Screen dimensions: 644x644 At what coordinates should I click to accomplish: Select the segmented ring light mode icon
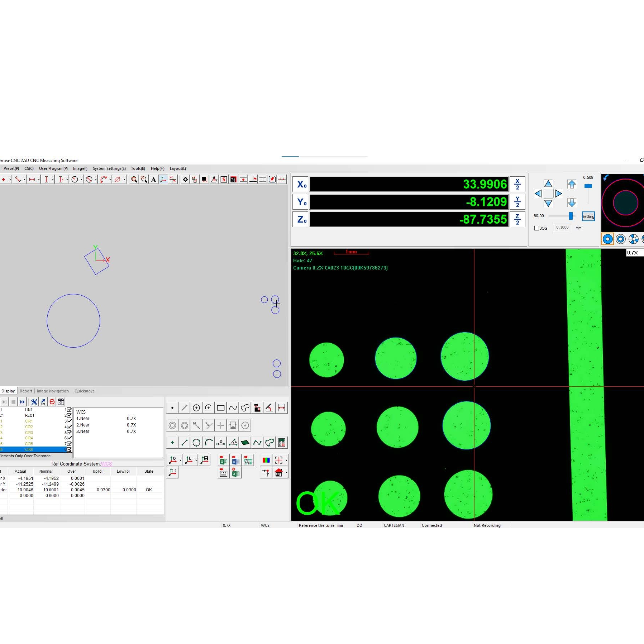[x=634, y=239]
